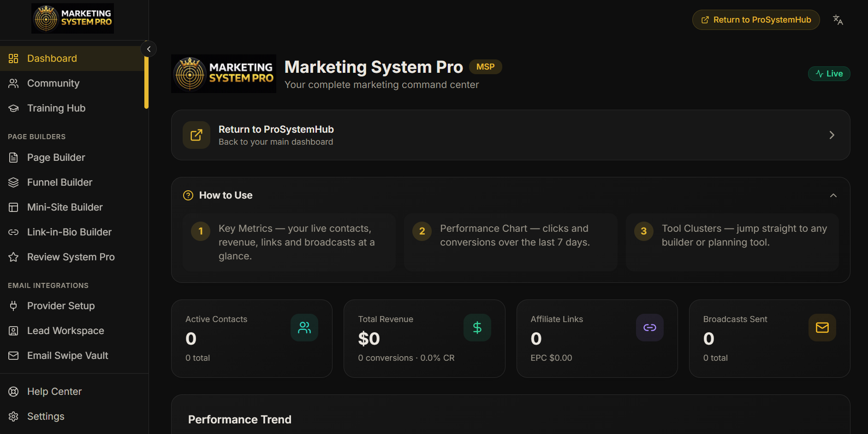This screenshot has height=434, width=868.
Task: Open Community in the sidebar
Action: coord(72,83)
